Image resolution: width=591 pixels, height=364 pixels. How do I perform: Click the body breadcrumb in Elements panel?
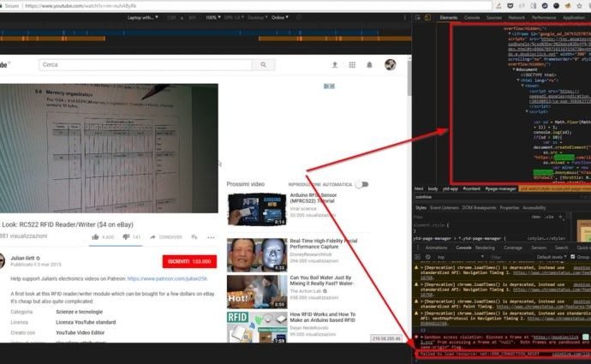click(x=433, y=188)
